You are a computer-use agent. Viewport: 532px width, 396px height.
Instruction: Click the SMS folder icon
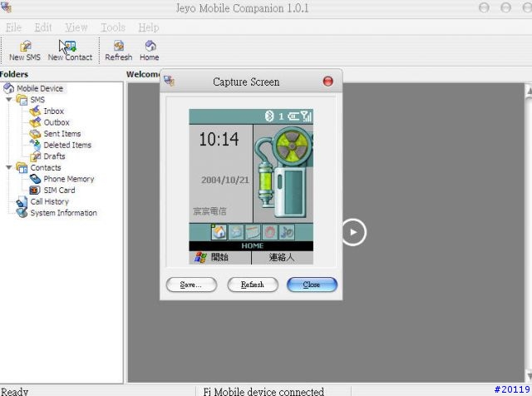tap(22, 100)
